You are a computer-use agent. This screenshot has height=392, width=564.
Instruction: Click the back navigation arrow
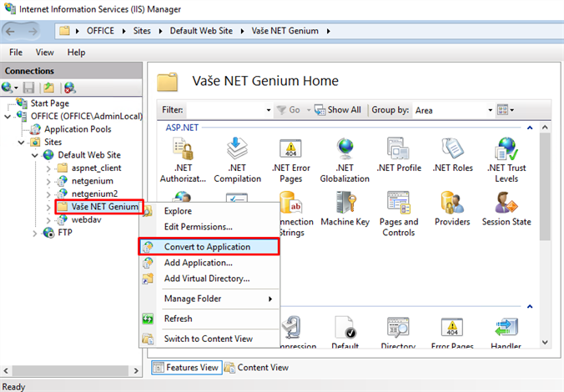tap(11, 32)
